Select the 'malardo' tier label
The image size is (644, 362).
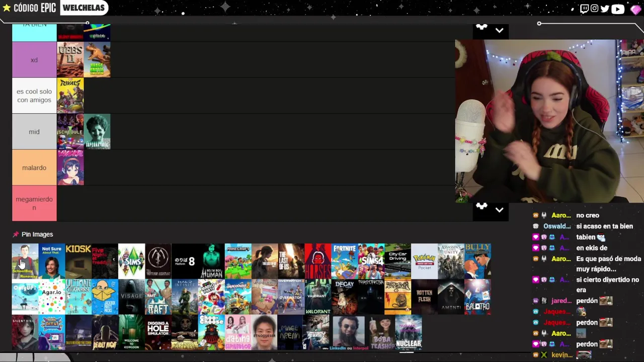[x=34, y=167]
